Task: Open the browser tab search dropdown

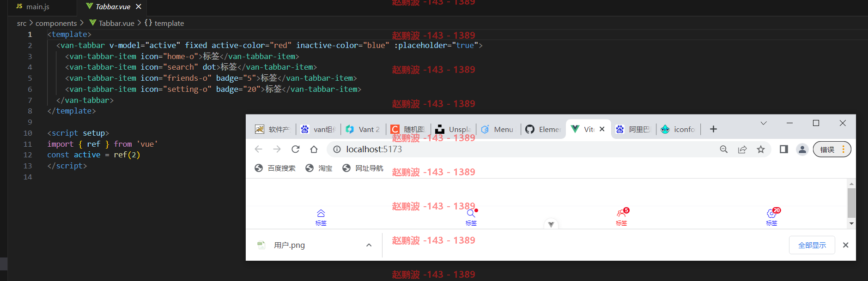Action: (764, 123)
